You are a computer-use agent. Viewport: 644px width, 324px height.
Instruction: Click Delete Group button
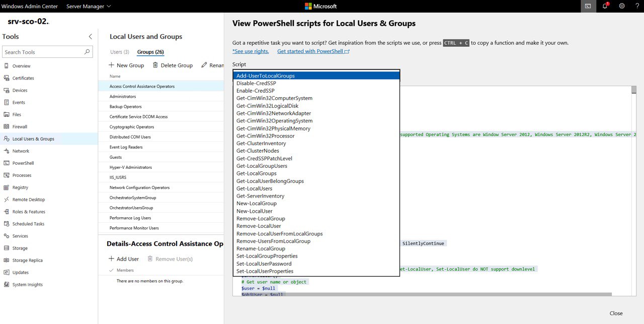coord(173,65)
